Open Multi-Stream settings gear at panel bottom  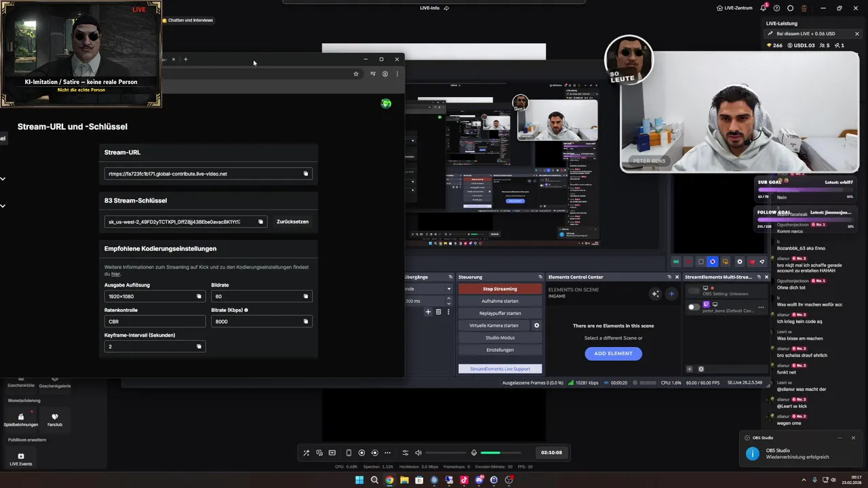(701, 369)
